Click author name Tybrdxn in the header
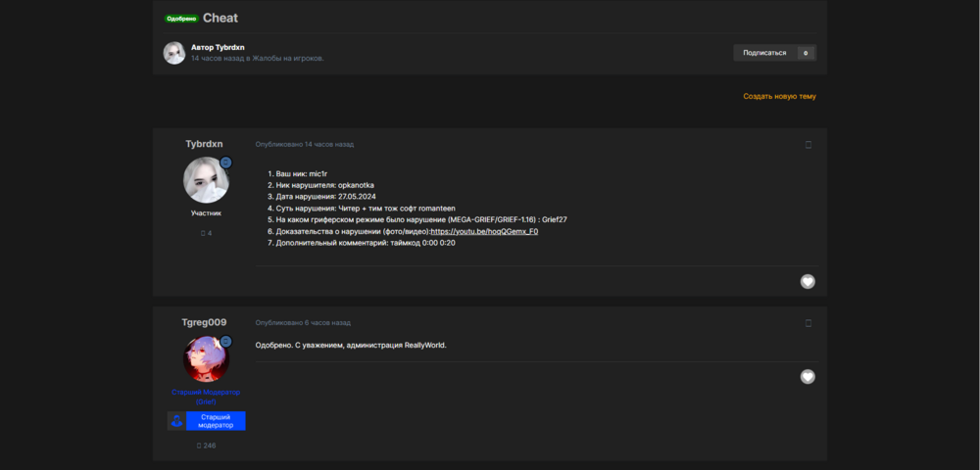 point(229,47)
